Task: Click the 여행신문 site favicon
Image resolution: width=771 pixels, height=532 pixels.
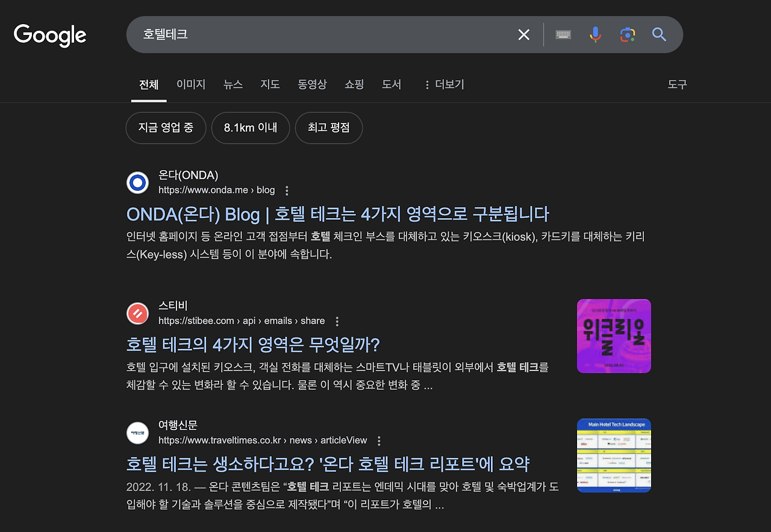Action: pos(138,433)
